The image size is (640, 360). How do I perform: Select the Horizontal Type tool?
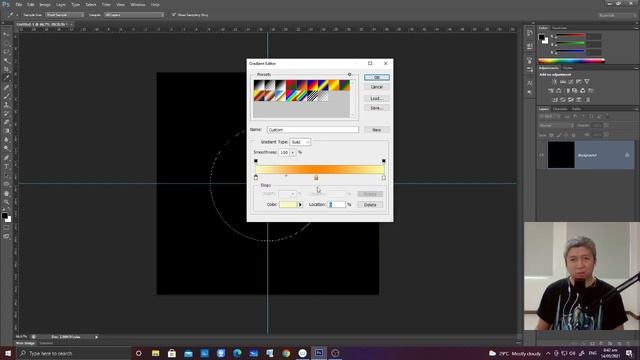pyautogui.click(x=6, y=167)
